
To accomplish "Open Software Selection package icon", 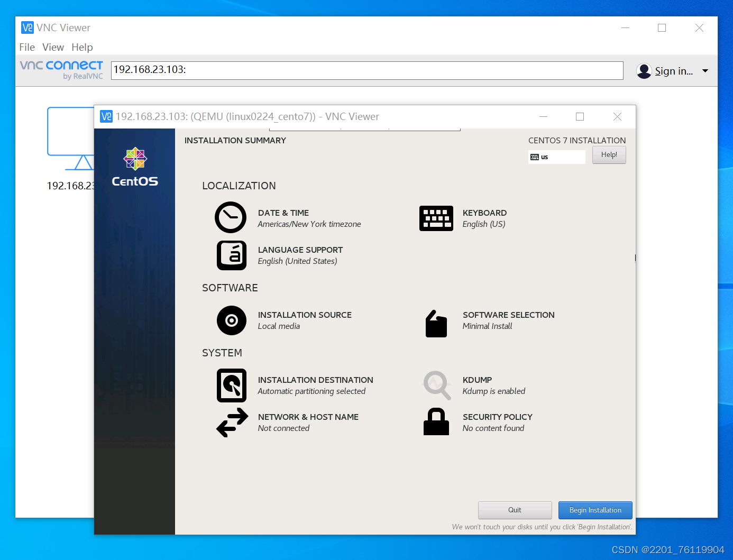I will point(436,324).
